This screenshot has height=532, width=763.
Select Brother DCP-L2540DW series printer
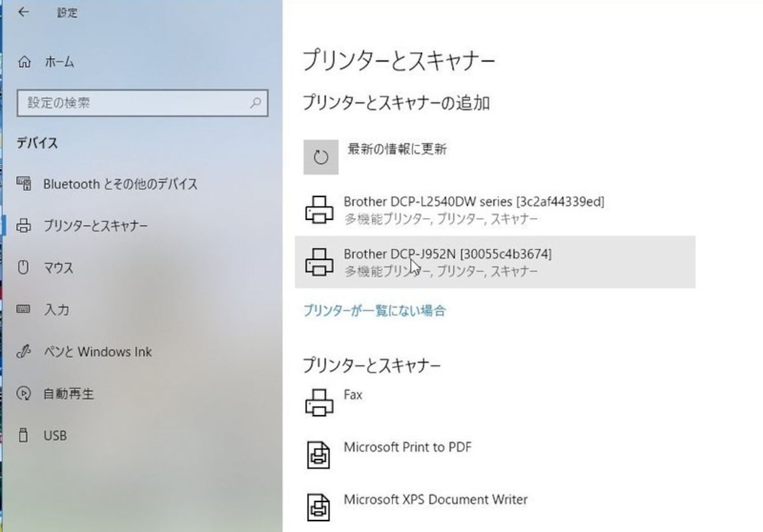pos(495,210)
